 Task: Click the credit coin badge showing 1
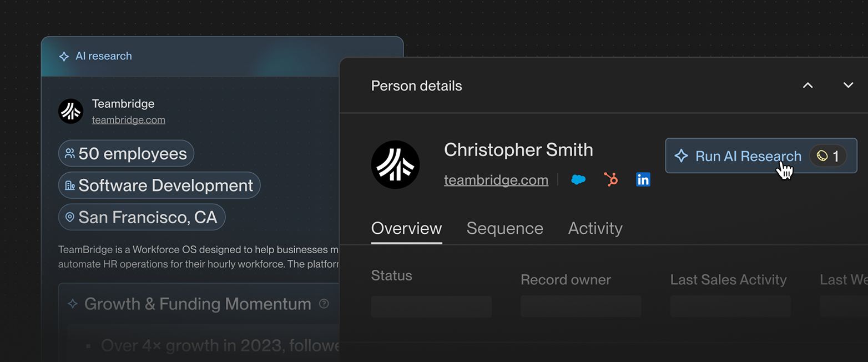point(827,156)
